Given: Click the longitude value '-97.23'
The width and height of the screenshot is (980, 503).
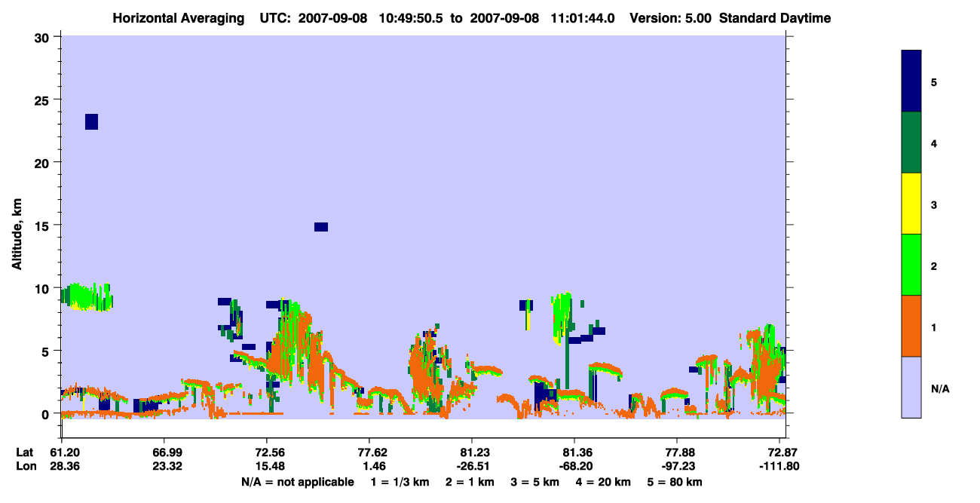Looking at the screenshot, I should coord(678,466).
